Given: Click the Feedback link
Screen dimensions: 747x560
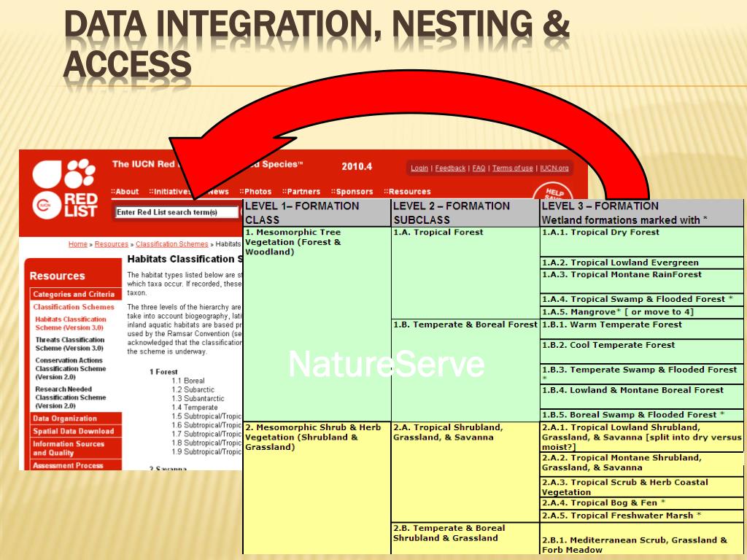Looking at the screenshot, I should (450, 168).
